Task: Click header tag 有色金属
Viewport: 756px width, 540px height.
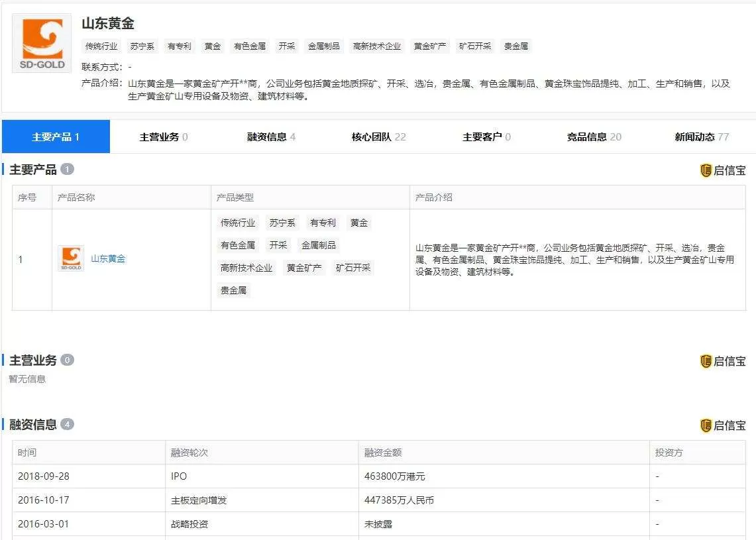Action: click(250, 46)
